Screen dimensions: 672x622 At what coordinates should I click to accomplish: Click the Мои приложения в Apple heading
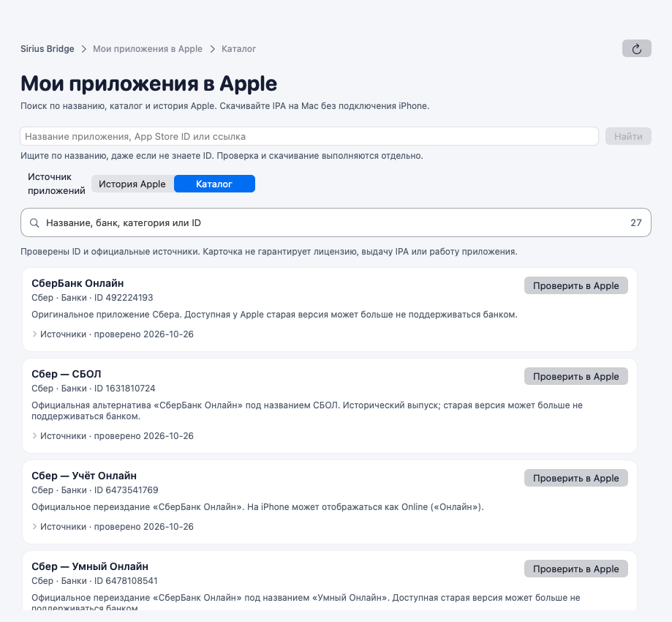pyautogui.click(x=148, y=83)
